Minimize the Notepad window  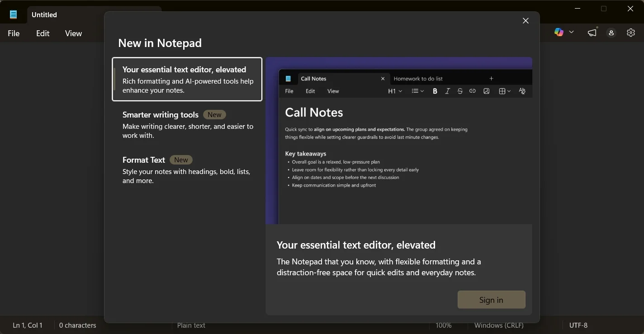click(578, 9)
